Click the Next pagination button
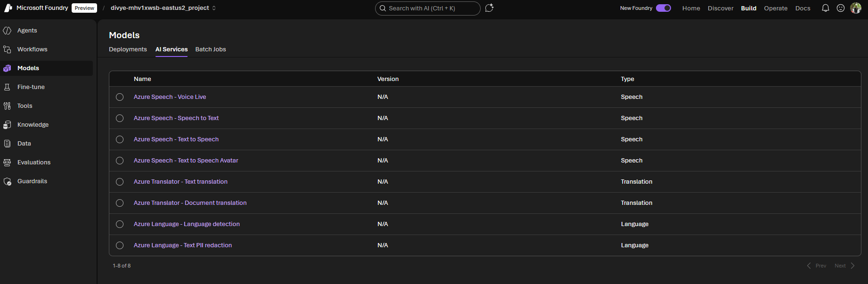 845,266
